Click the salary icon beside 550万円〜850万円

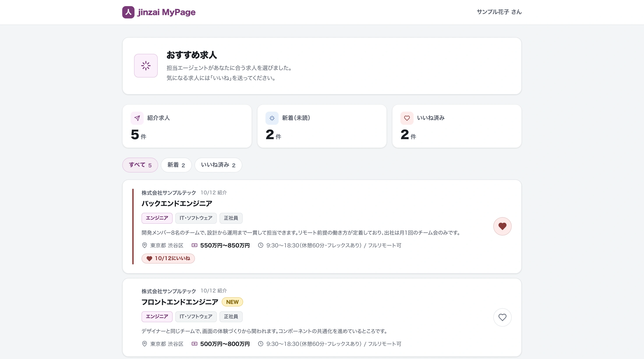(x=195, y=245)
